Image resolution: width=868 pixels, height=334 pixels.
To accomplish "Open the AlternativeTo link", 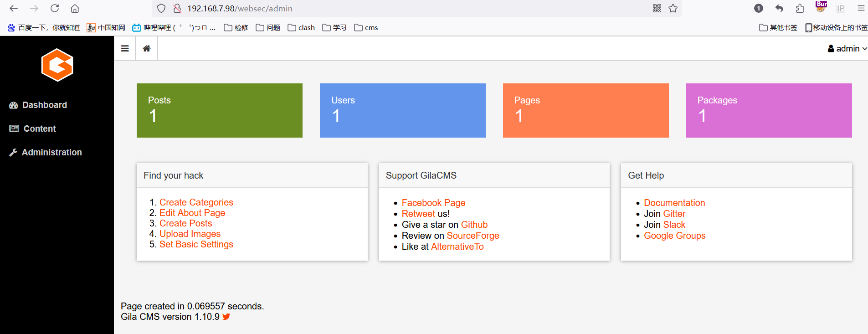I will (x=457, y=247).
